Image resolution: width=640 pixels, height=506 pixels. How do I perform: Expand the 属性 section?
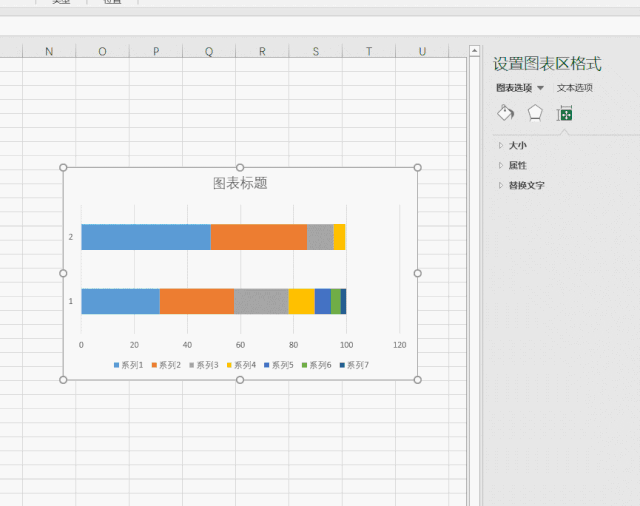click(x=517, y=165)
